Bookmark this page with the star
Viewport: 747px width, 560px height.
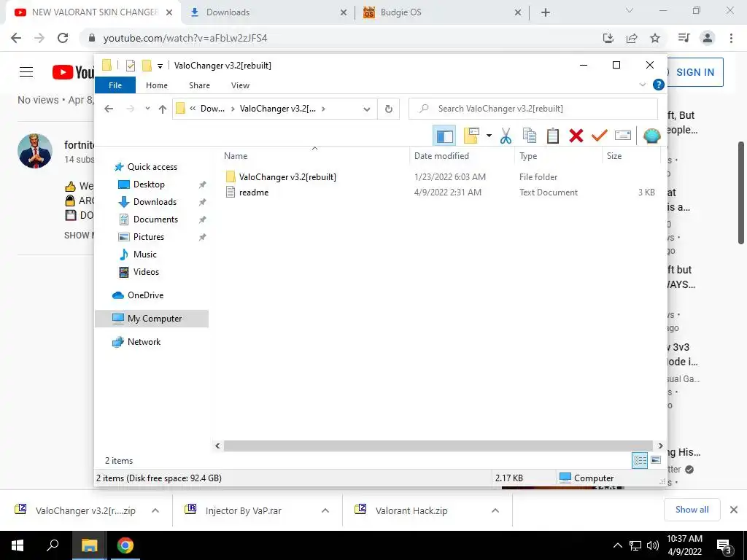point(655,38)
